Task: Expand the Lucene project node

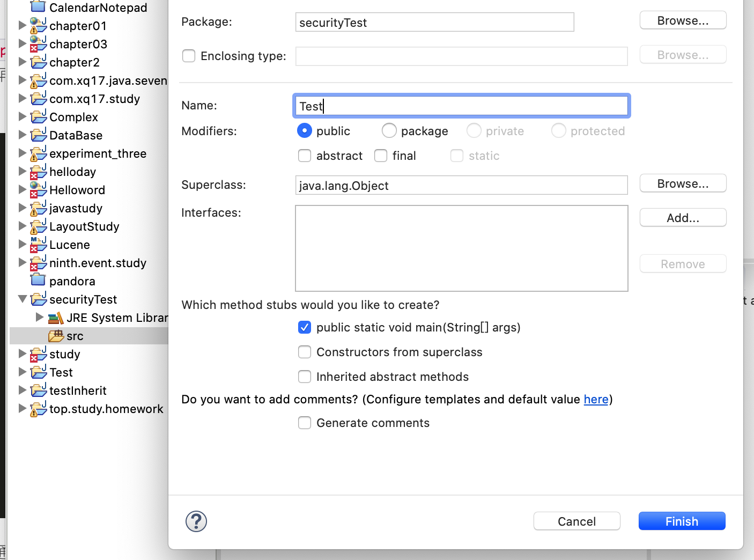Action: click(x=22, y=244)
